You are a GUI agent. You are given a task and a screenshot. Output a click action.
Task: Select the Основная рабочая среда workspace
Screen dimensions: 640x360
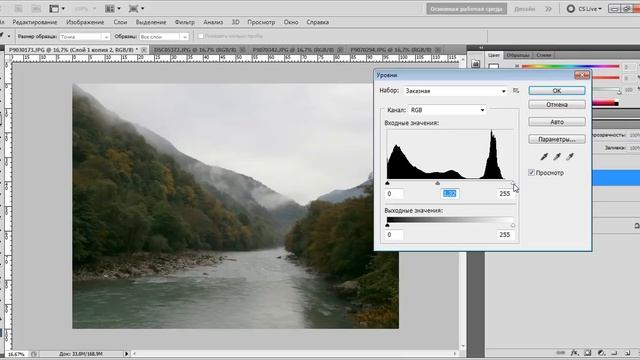pyautogui.click(x=467, y=9)
